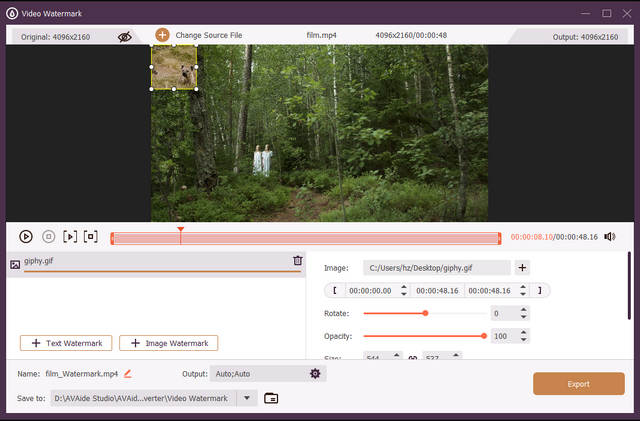
Task: Click the add image plus button
Action: pos(522,268)
